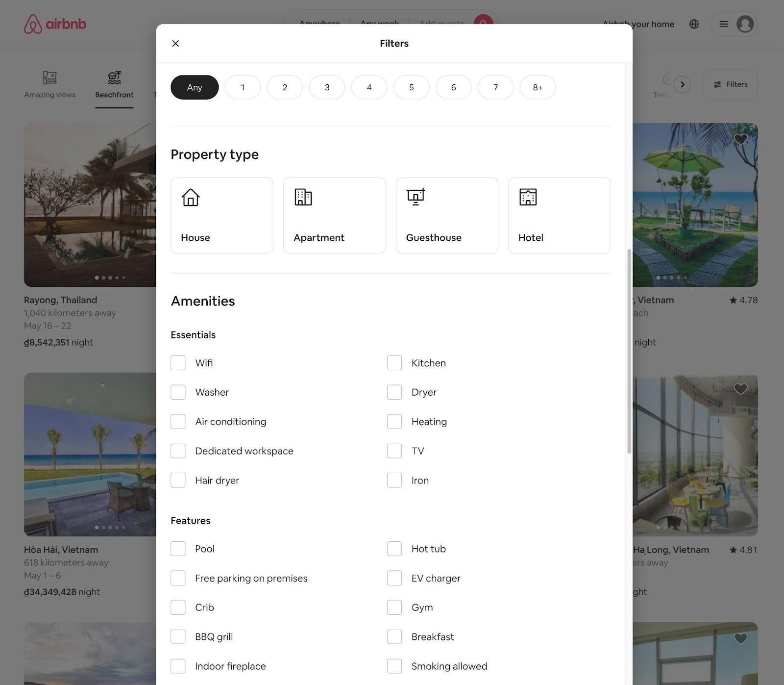784x685 pixels.
Task: Open the Add guests selector
Action: click(441, 24)
